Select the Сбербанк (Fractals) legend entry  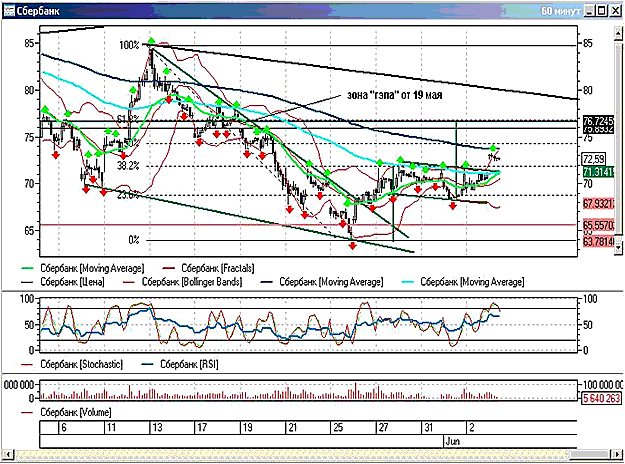[x=208, y=268]
